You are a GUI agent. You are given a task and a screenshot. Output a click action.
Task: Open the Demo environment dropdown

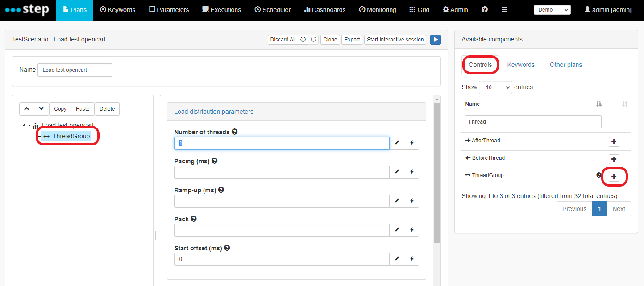(552, 9)
